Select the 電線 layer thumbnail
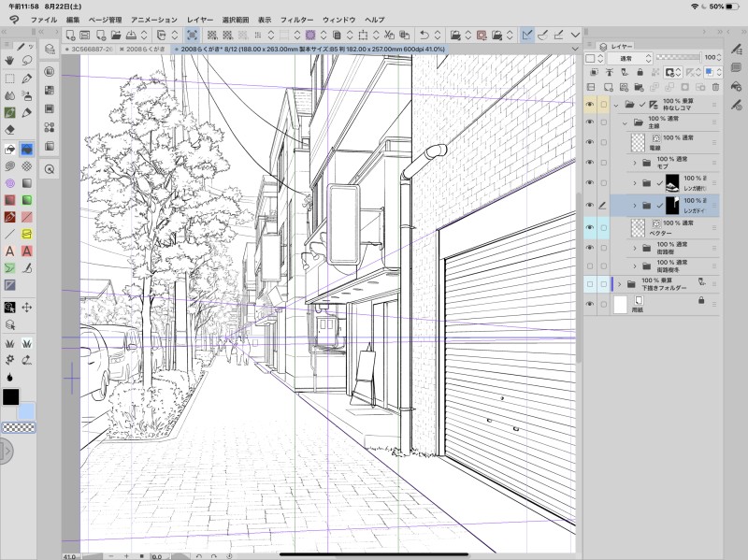The image size is (748, 560). (x=639, y=143)
